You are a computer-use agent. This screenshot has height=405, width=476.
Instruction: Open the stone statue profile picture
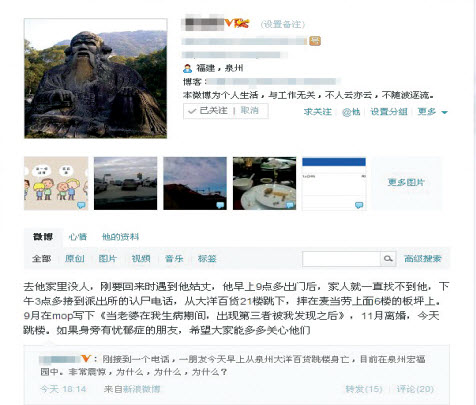point(95,78)
